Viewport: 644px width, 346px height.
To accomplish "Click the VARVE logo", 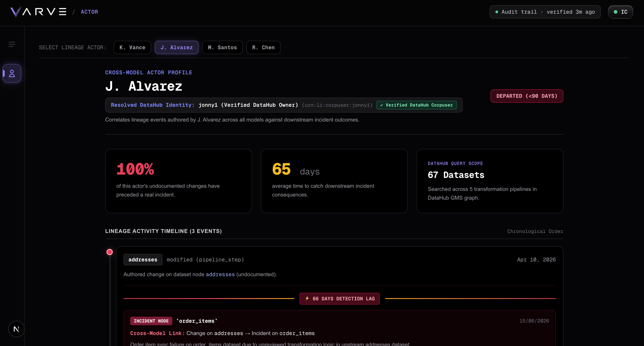I will point(38,12).
